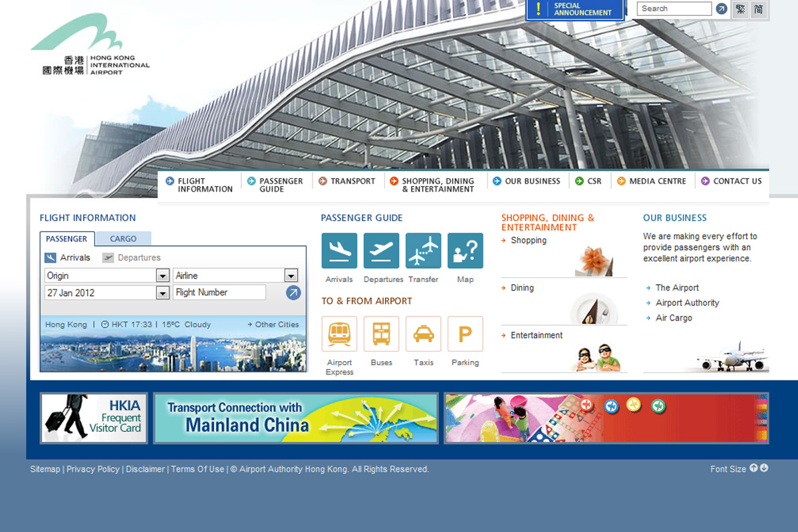
Task: Click the search go arrow icon
Action: coord(722,9)
